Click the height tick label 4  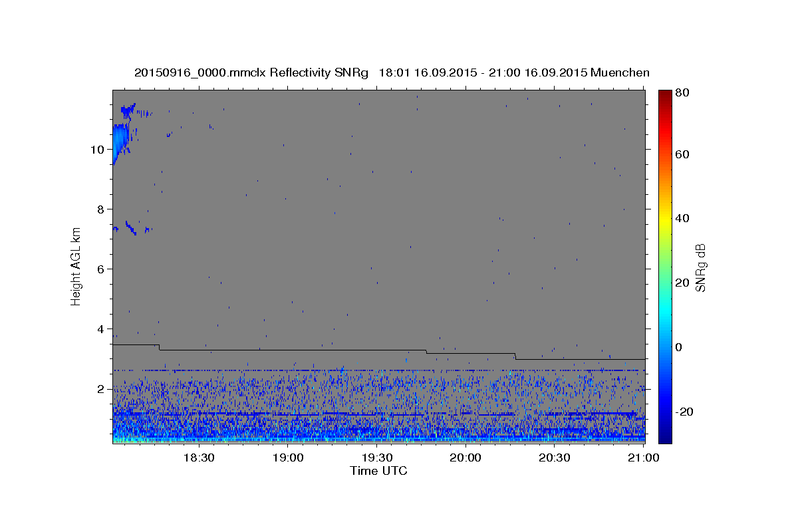coord(102,329)
